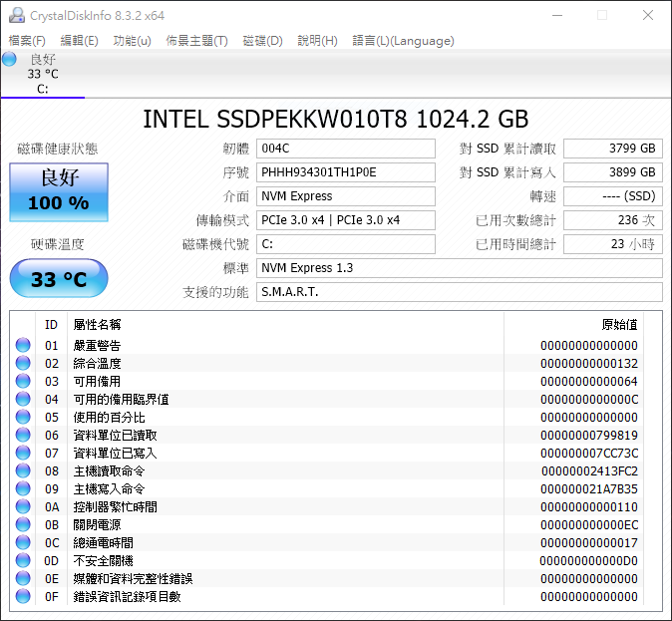Click raw value 0000000000017
Image resolution: width=672 pixels, height=621 pixels.
click(x=589, y=543)
